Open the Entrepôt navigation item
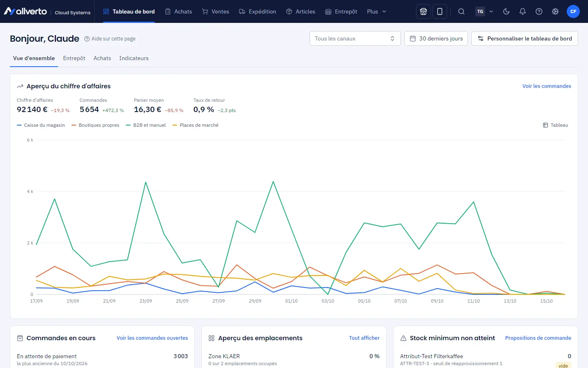 (x=341, y=11)
